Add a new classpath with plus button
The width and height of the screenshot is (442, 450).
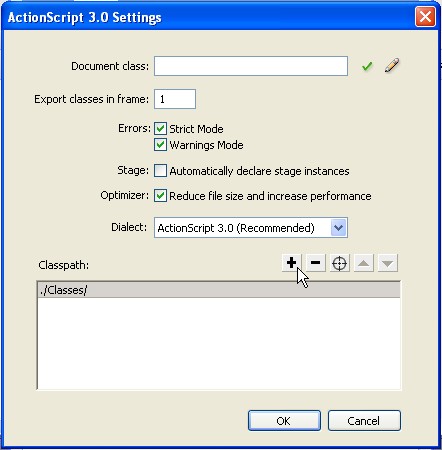(291, 263)
